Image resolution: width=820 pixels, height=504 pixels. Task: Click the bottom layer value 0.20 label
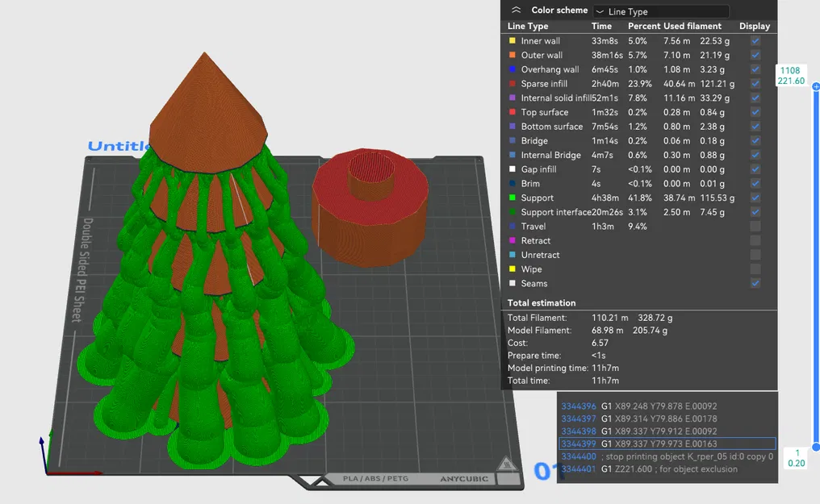tap(797, 463)
